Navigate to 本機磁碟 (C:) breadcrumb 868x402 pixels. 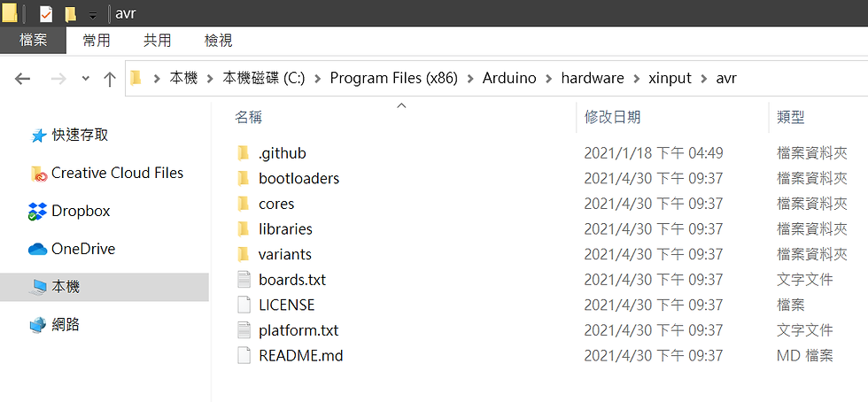264,78
